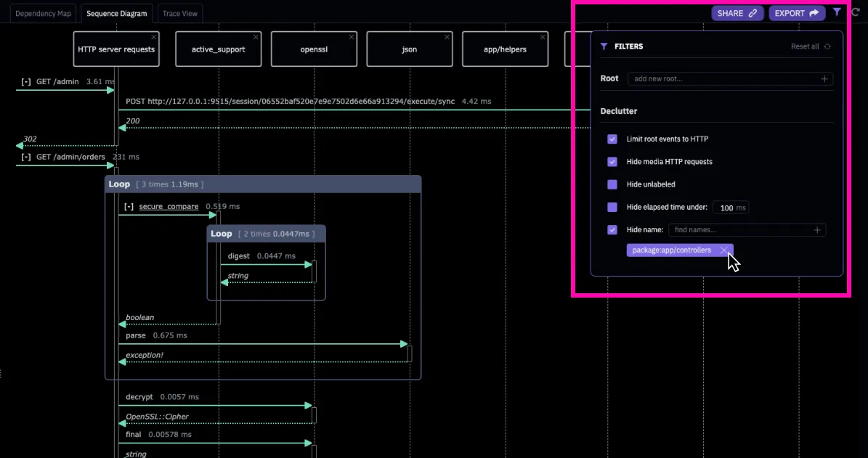Screen dimensions: 868x458
Task: Click the refresh icon at top right
Action: pyautogui.click(x=856, y=13)
